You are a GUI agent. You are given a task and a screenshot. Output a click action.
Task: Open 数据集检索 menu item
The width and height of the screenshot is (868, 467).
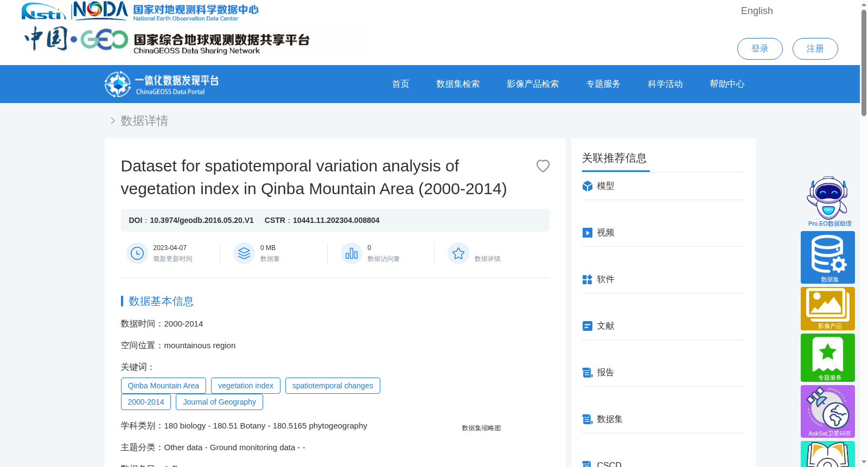pos(458,84)
